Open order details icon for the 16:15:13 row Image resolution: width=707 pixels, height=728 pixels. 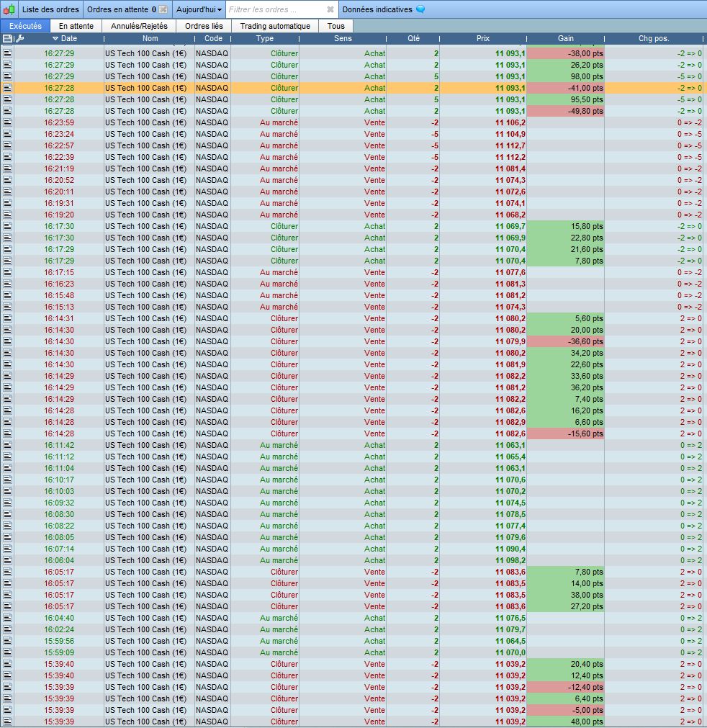coord(7,307)
